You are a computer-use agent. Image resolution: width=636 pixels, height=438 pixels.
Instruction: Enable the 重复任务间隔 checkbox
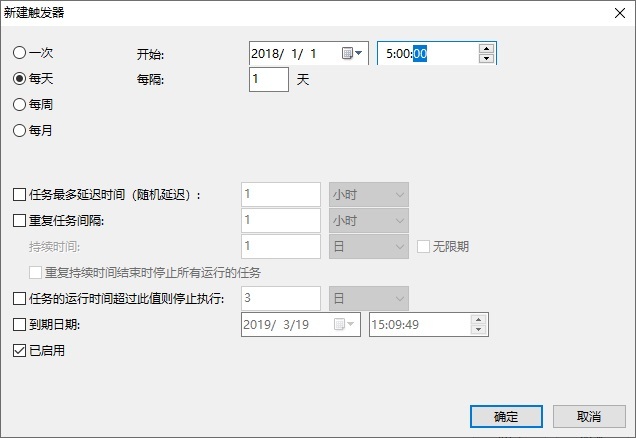tap(19, 221)
